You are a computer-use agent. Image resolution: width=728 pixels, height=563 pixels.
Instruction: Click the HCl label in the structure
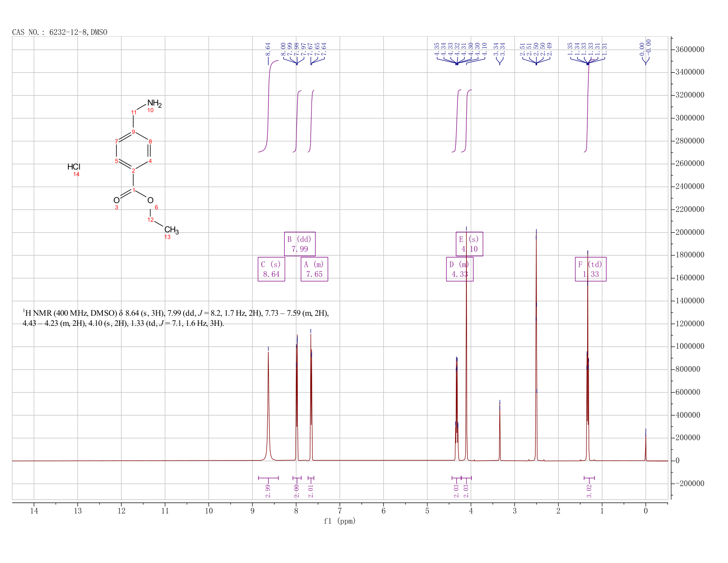(74, 167)
